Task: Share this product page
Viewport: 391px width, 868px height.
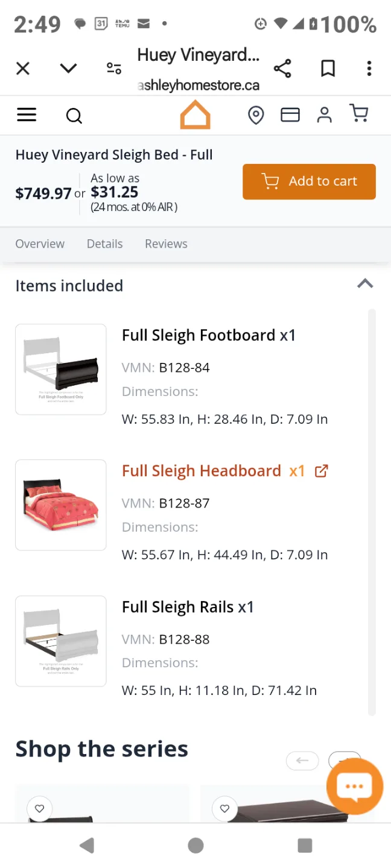Action: [282, 68]
